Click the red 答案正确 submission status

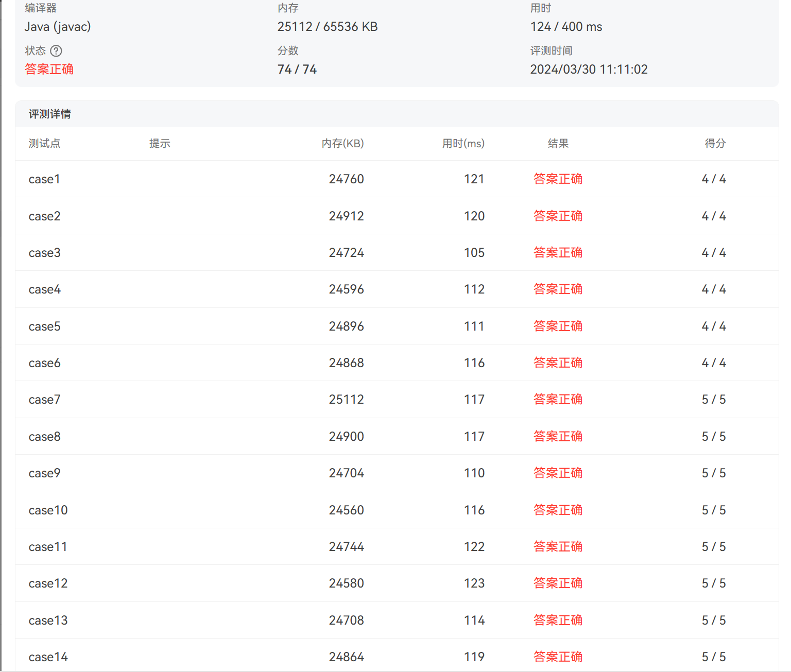(49, 69)
